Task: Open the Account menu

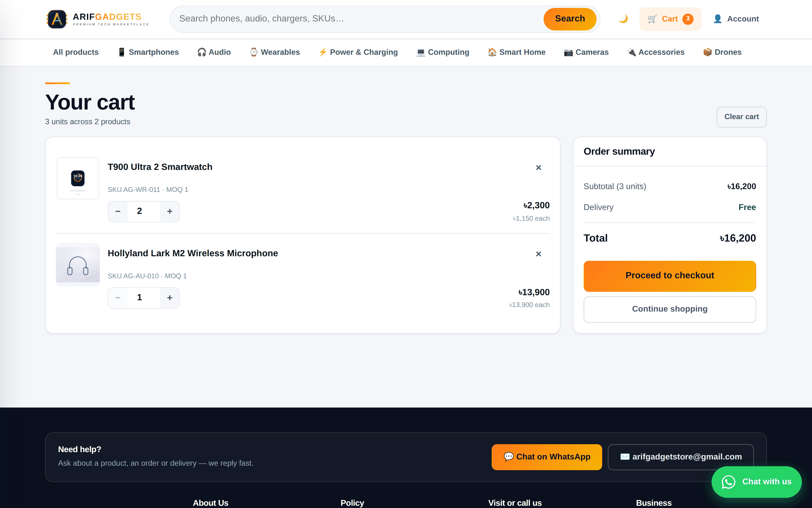Action: pos(736,19)
